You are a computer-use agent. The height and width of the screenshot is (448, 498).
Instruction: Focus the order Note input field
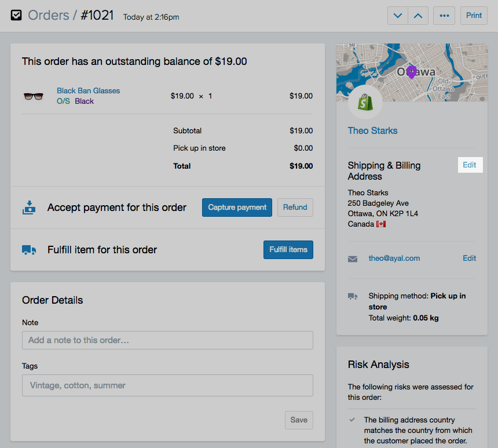[167, 340]
